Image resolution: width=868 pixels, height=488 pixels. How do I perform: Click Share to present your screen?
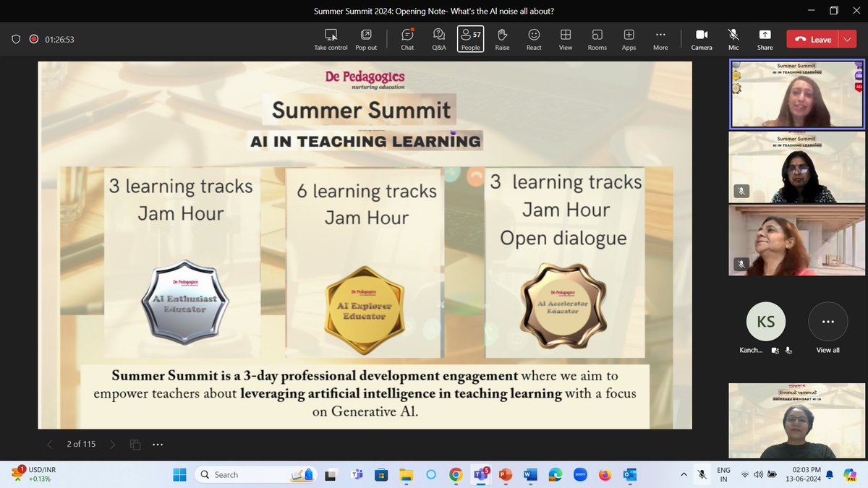click(x=764, y=38)
